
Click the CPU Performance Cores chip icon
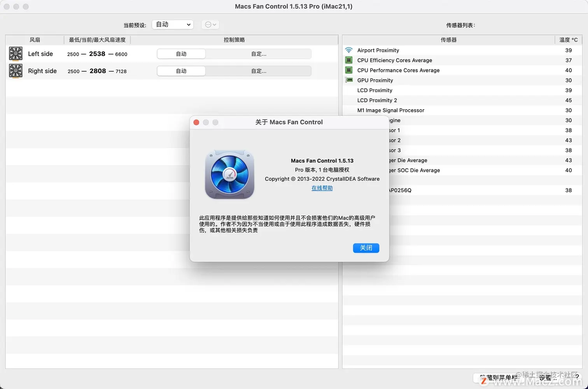point(349,70)
